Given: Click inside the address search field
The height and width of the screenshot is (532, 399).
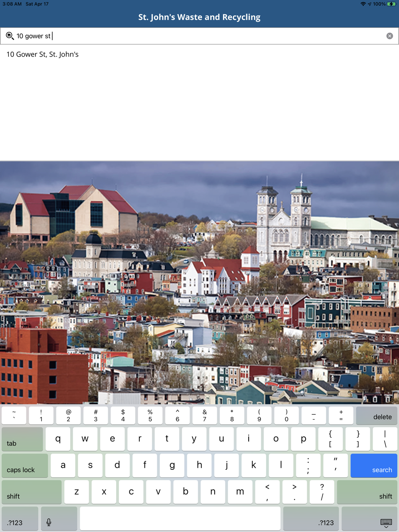Looking at the screenshot, I should coord(199,36).
